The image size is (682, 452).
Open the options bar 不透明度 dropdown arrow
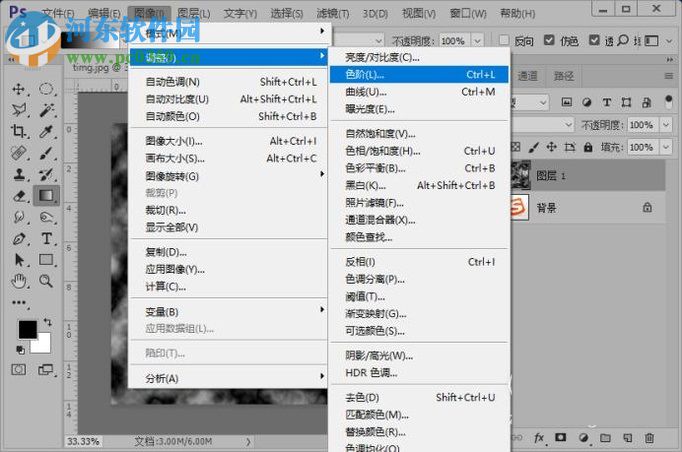(x=478, y=41)
